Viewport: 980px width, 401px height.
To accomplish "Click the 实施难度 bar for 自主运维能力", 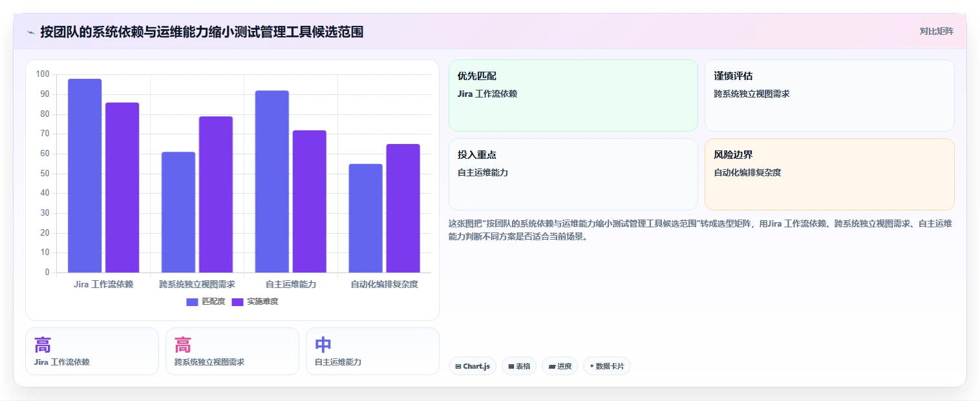I will (x=310, y=201).
